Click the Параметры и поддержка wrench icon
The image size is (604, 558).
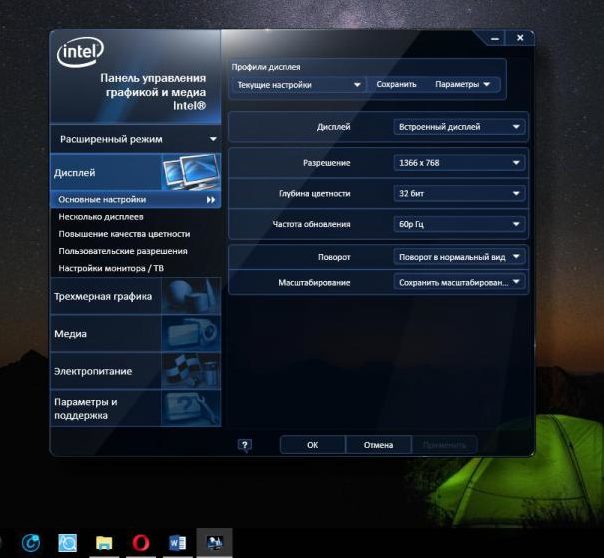pos(191,408)
